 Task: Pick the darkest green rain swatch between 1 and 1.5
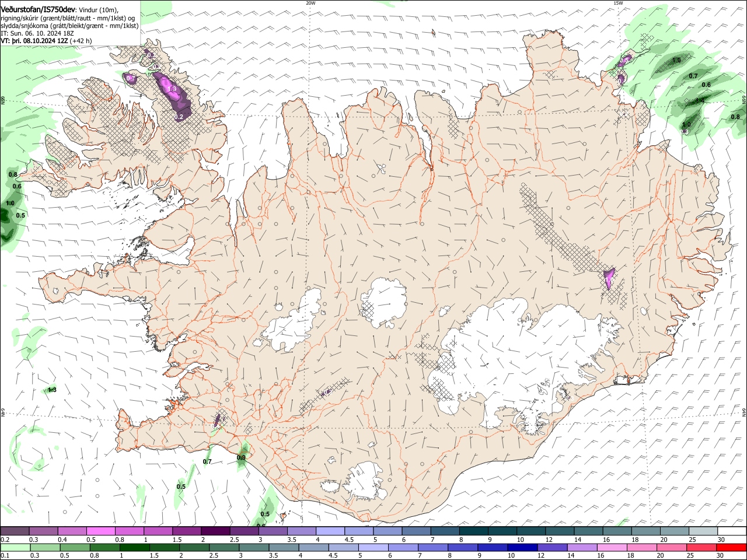[x=134, y=547]
